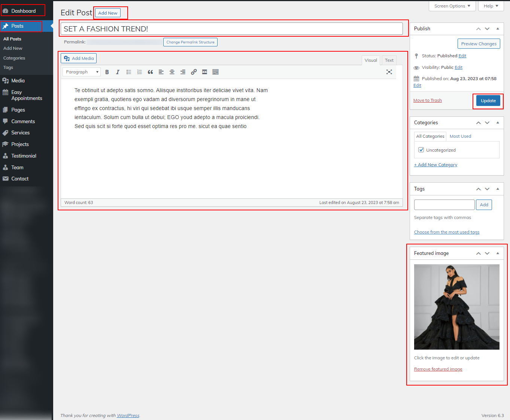Apply blockquote formatting
The height and width of the screenshot is (420, 510).
tap(150, 72)
